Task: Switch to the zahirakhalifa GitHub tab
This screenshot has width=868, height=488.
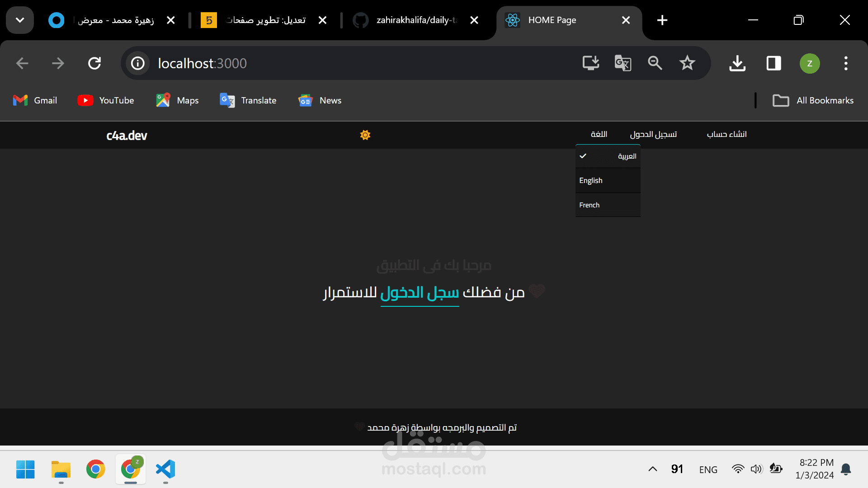Action: tap(416, 20)
